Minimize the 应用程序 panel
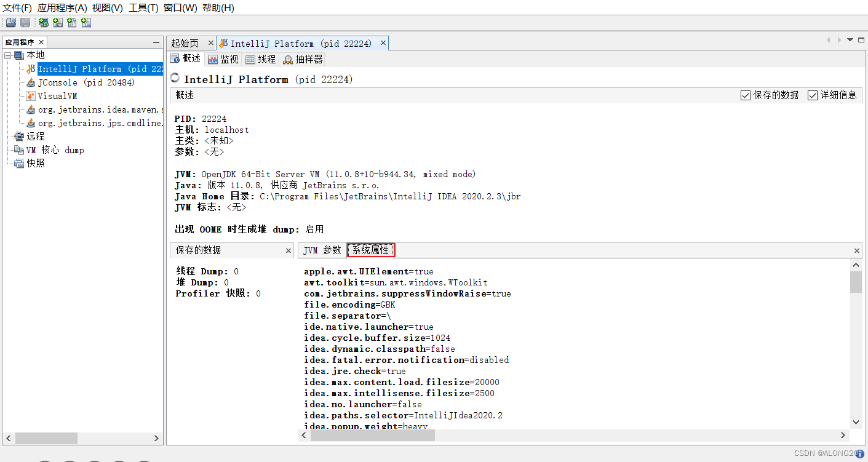Screen dimensions: 868x462 (156, 42)
